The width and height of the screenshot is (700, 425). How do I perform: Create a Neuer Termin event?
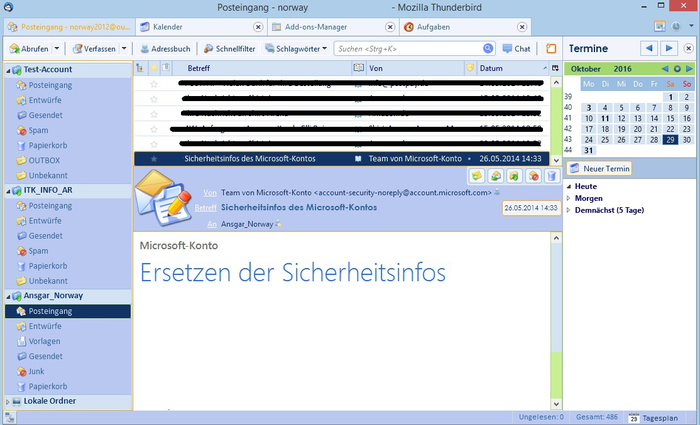pyautogui.click(x=600, y=168)
